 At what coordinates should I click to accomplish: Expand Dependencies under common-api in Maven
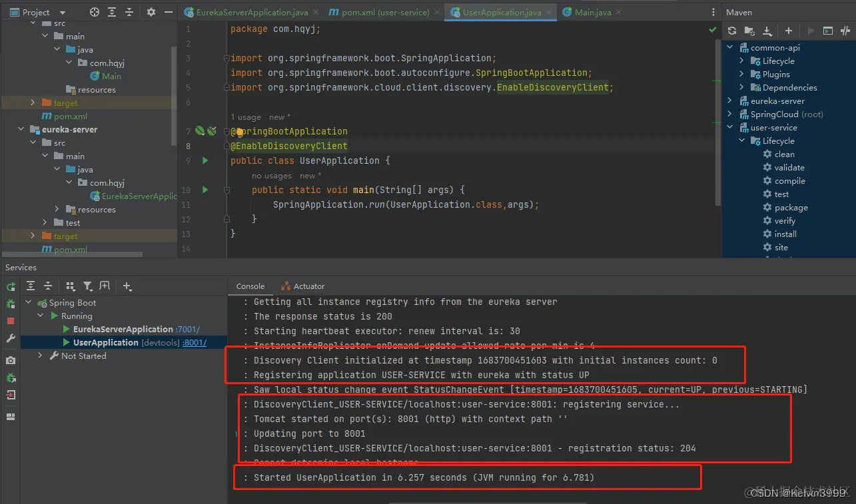point(742,88)
